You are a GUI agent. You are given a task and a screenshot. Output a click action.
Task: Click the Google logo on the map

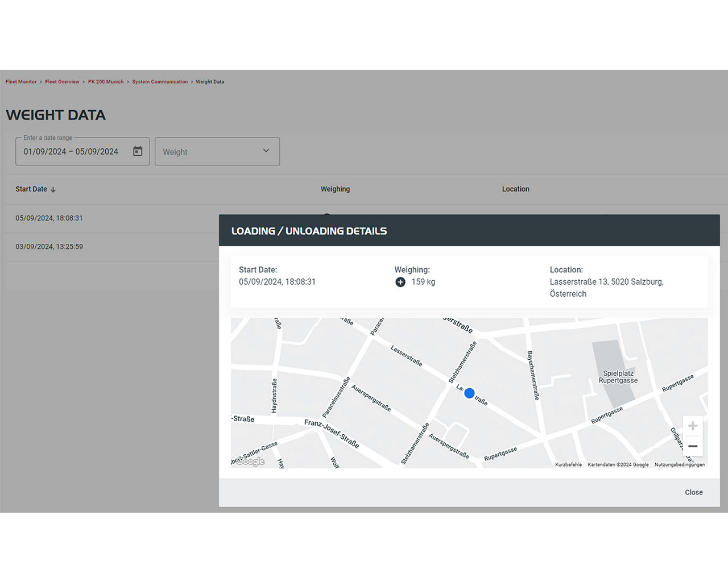[x=250, y=462]
